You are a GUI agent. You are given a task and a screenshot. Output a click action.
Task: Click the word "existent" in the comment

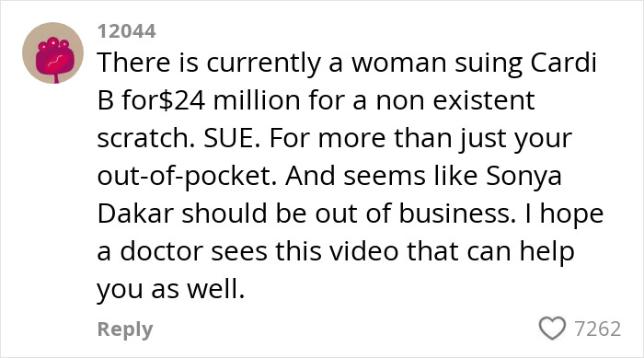[x=484, y=100]
